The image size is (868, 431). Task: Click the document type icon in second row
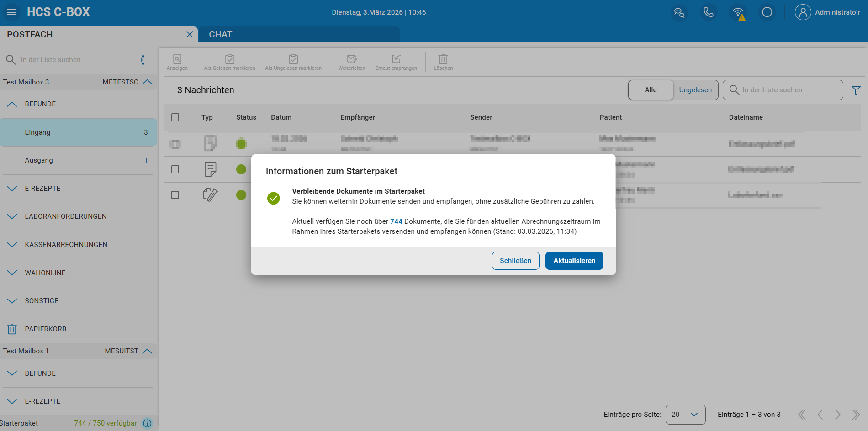pyautogui.click(x=210, y=169)
